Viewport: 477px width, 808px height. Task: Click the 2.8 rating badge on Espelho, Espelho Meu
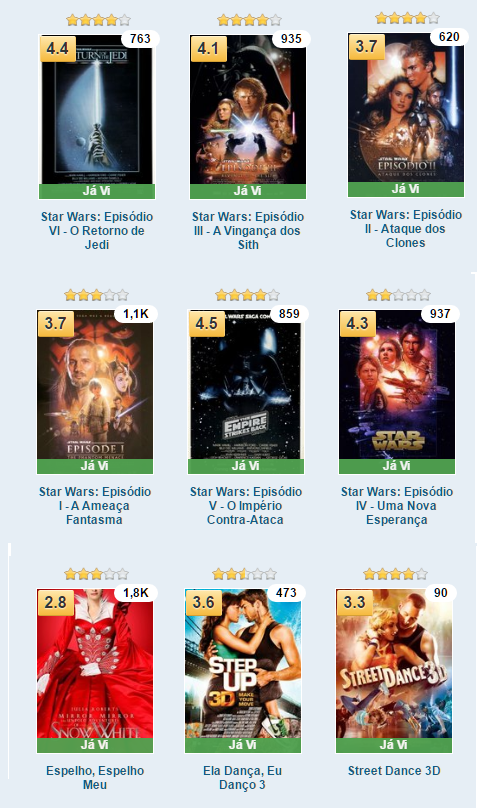55,602
